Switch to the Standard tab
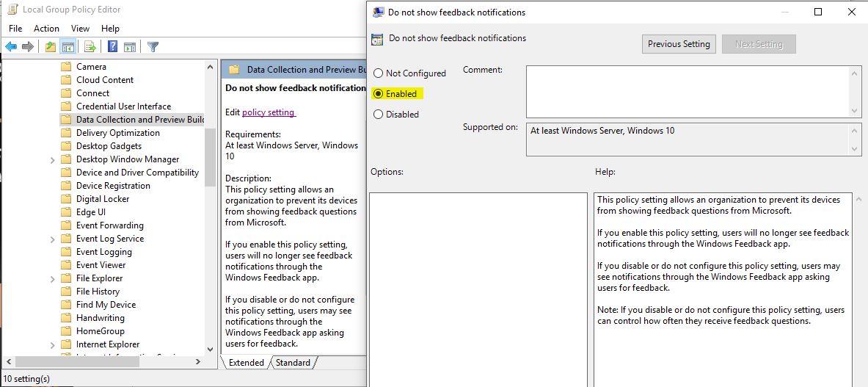 [x=293, y=363]
